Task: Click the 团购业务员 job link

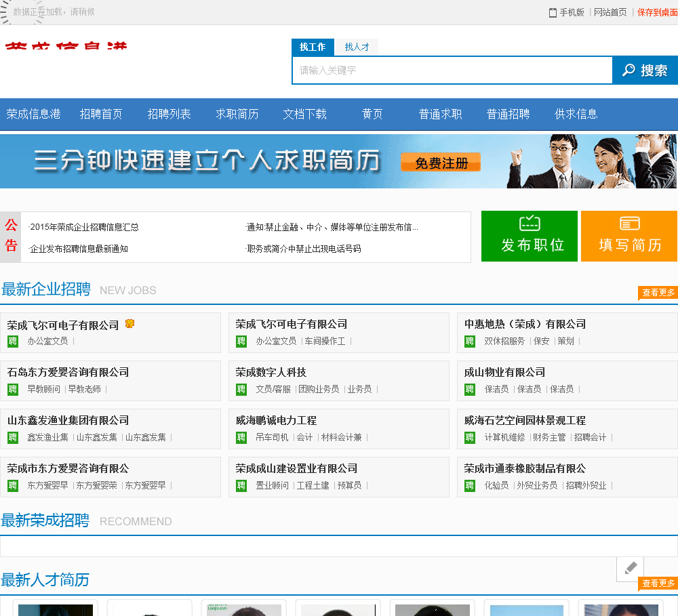Action: click(319, 390)
